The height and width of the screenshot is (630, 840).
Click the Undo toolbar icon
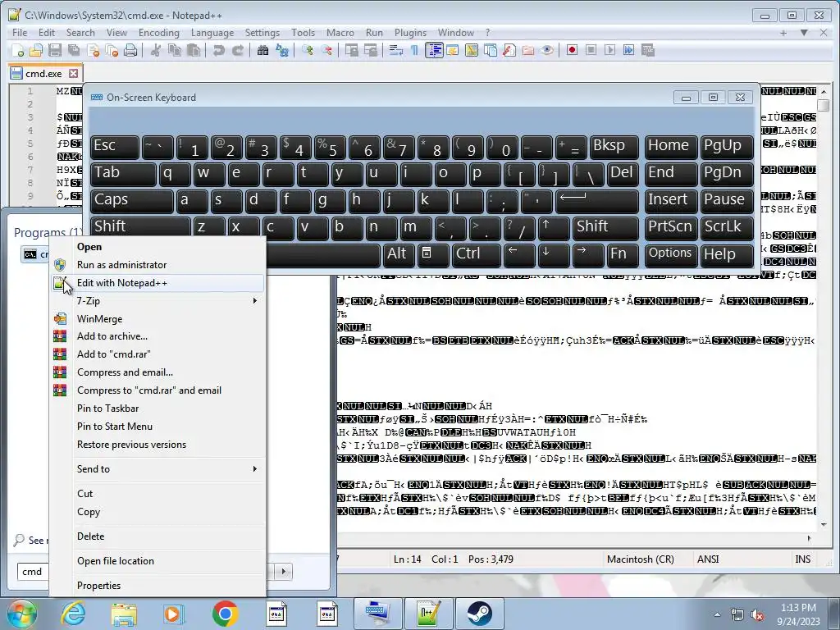[218, 50]
